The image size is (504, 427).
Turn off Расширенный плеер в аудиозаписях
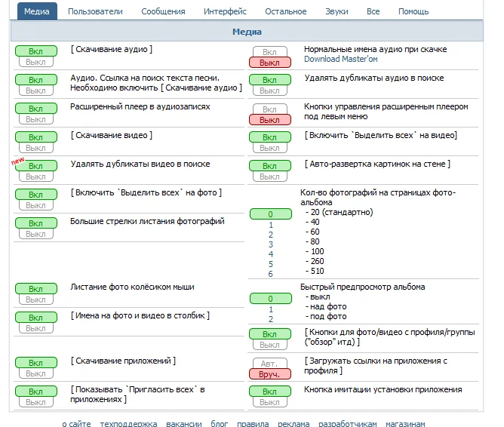point(35,119)
